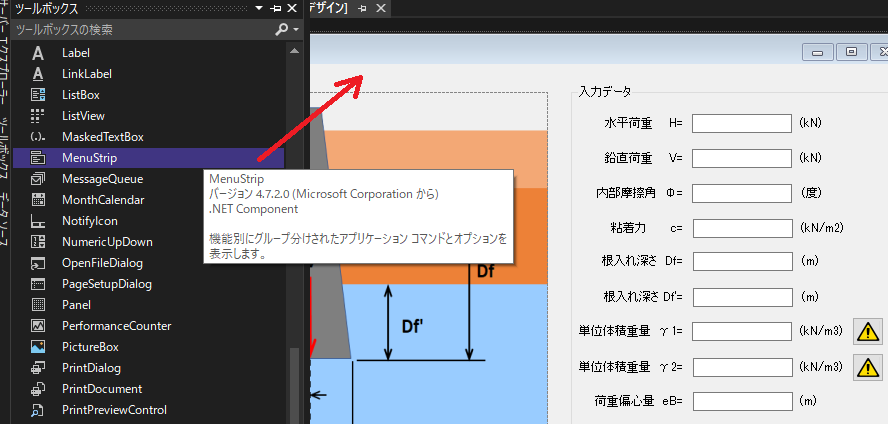Pin the デザイン document tab
Viewport: 888px width, 424px height.
(x=363, y=8)
